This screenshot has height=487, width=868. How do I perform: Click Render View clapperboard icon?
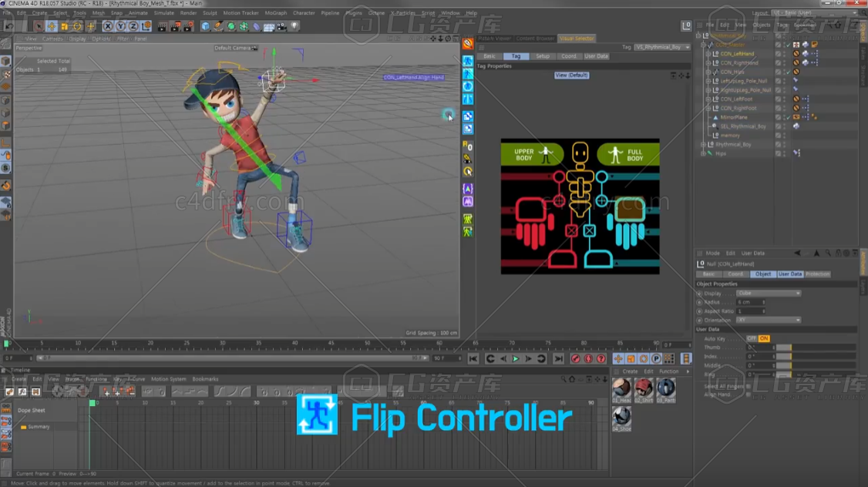[x=162, y=26]
